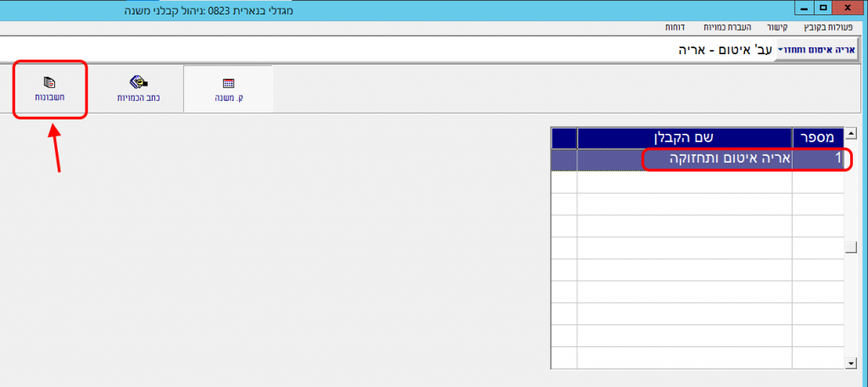Click the table scrollbar up arrow
The width and height of the screenshot is (868, 387).
pos(852,133)
